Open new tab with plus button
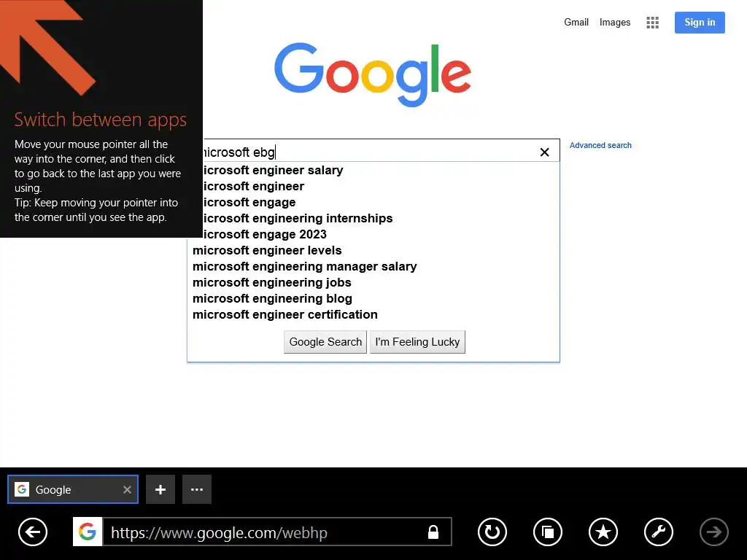 click(x=160, y=489)
